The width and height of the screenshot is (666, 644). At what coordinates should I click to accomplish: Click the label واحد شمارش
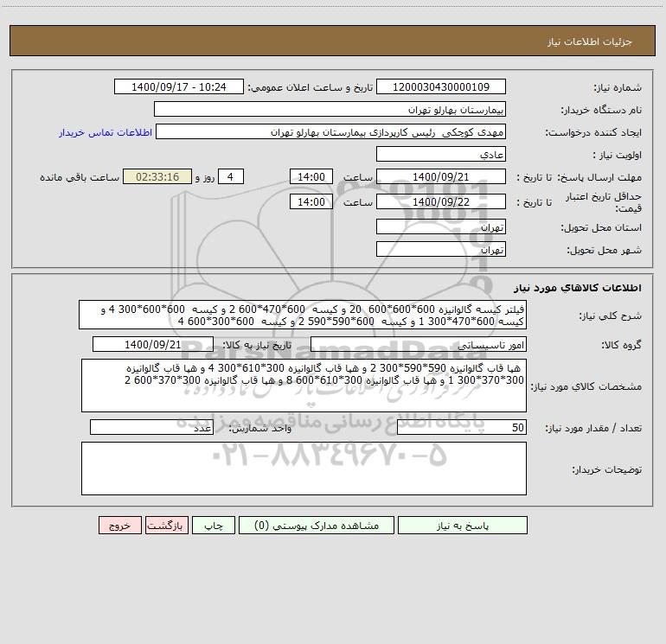tap(260, 428)
